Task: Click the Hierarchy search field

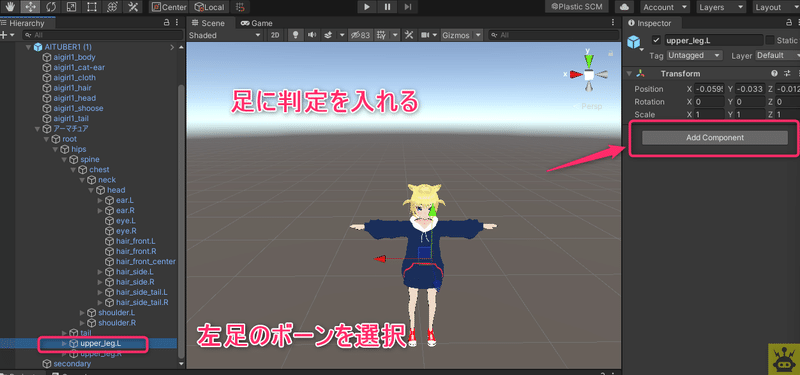Action: [x=103, y=35]
